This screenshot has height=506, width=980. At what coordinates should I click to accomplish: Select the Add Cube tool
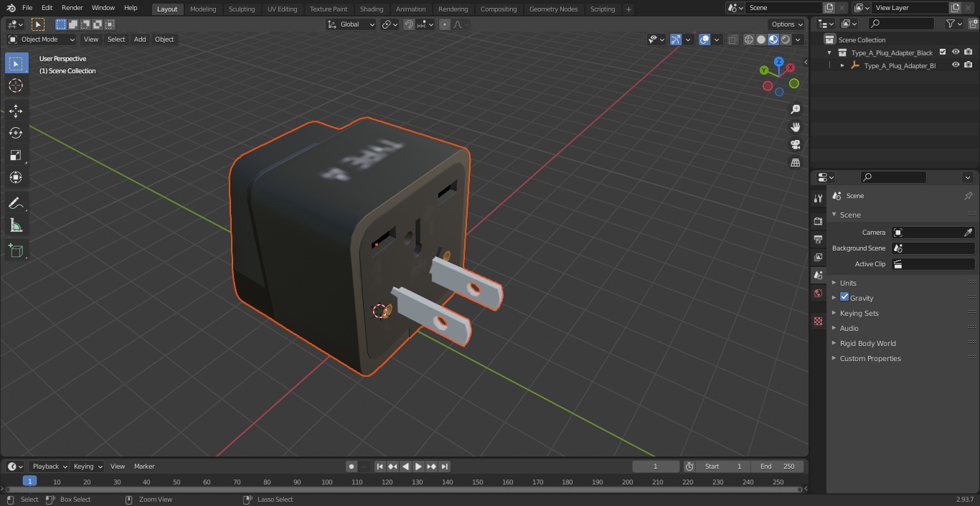click(x=16, y=250)
